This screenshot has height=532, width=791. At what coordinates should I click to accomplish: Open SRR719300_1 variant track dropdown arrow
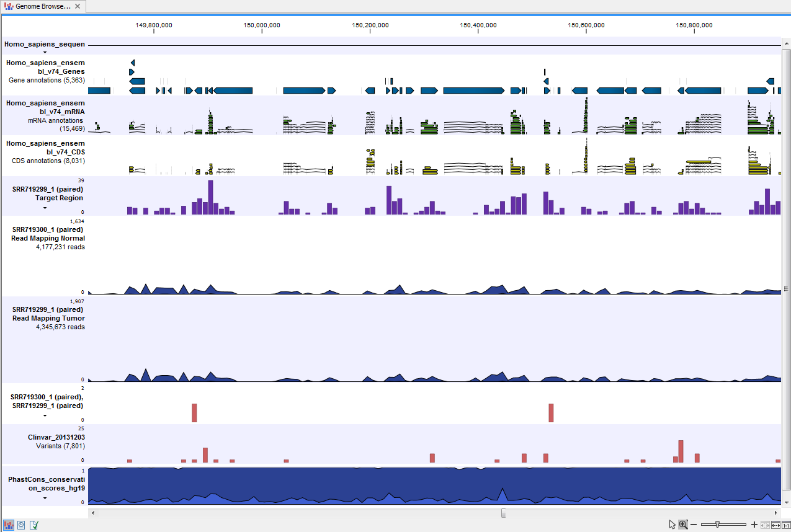pyautogui.click(x=44, y=415)
